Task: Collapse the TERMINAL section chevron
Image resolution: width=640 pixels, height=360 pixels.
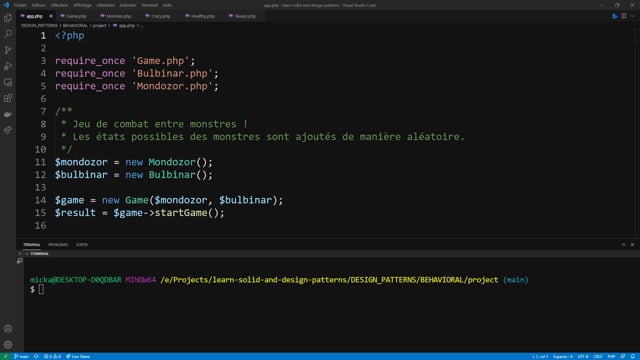Action: (27, 254)
